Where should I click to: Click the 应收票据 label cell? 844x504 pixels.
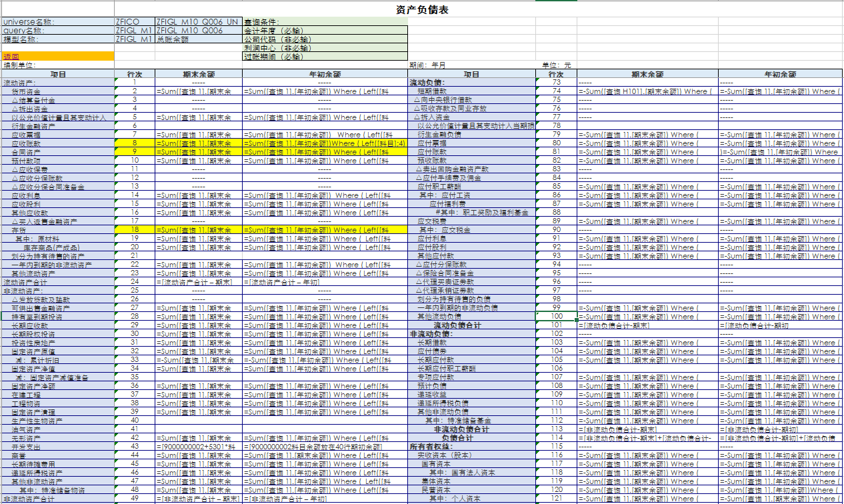tap(58, 135)
